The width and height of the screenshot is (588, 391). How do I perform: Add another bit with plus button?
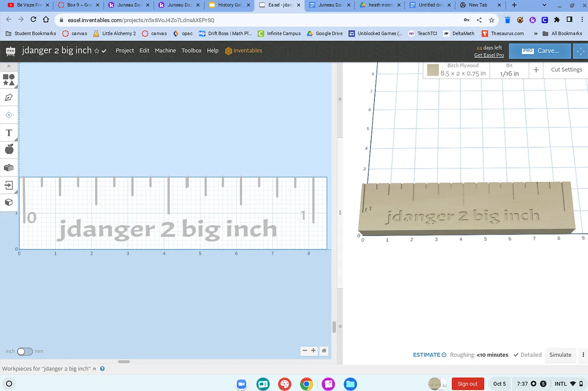[x=536, y=70]
